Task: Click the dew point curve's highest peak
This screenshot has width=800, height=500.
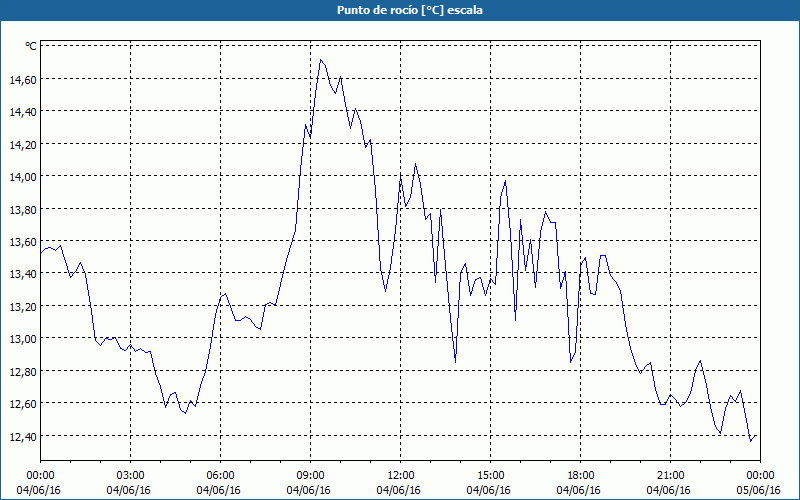Action: pos(320,60)
